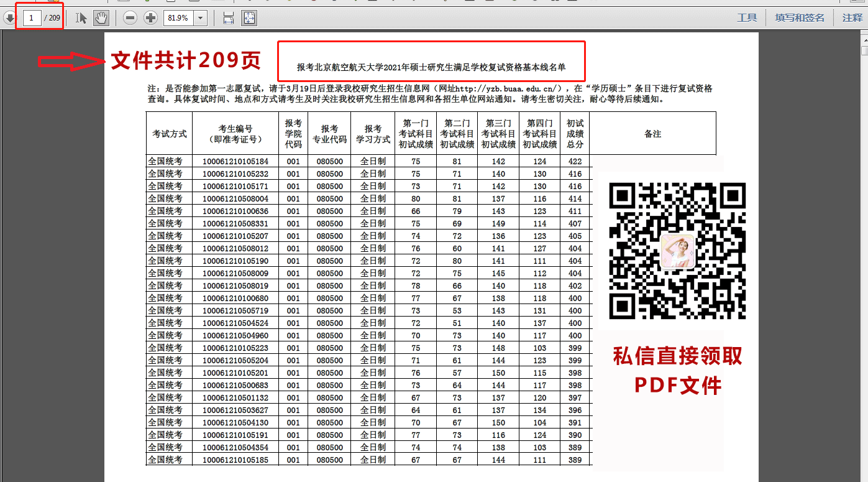
Task: Click the document title in the red box
Action: (431, 67)
